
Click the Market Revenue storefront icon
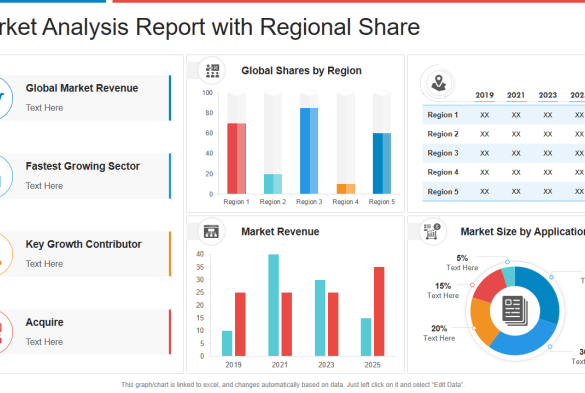tap(211, 231)
